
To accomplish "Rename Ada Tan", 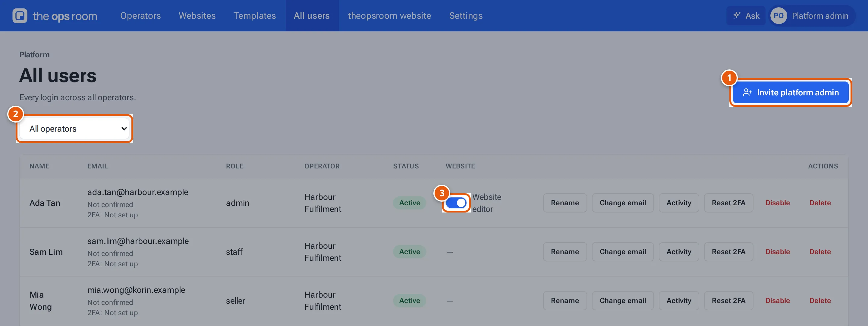I will [x=565, y=203].
